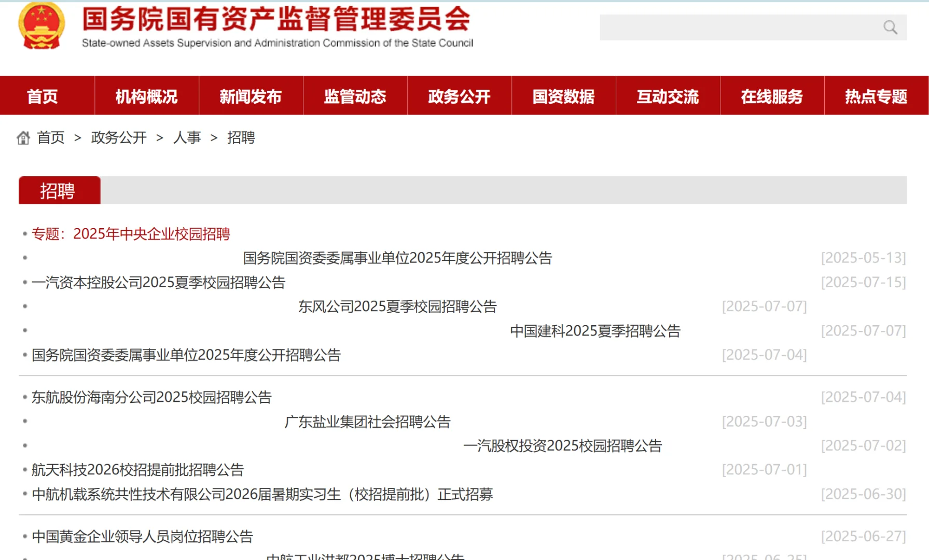Open the 2025-05-13 国务院国资委委属事业单位 recruitment notice
Image resolution: width=929 pixels, height=560 pixels.
point(398,258)
